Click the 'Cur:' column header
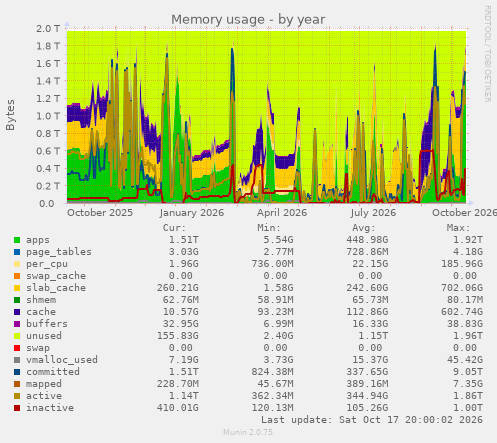This screenshot has width=497, height=443. (x=174, y=228)
